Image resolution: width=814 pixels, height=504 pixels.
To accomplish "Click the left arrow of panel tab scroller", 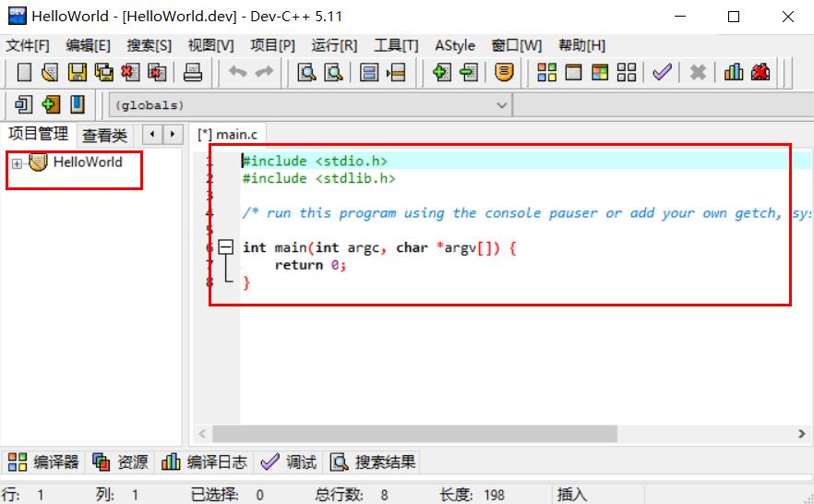I will [152, 135].
